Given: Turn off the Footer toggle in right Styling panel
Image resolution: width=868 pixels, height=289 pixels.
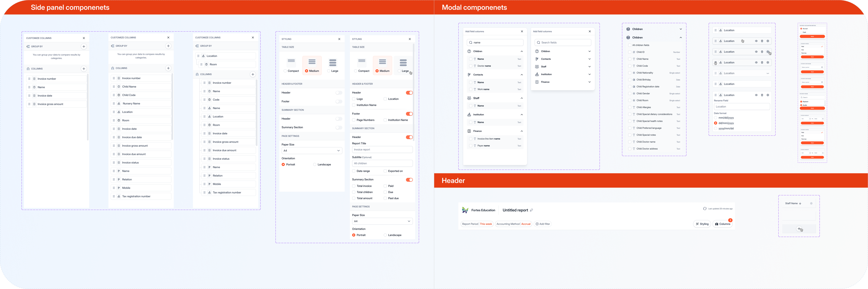Looking at the screenshot, I should 409,114.
